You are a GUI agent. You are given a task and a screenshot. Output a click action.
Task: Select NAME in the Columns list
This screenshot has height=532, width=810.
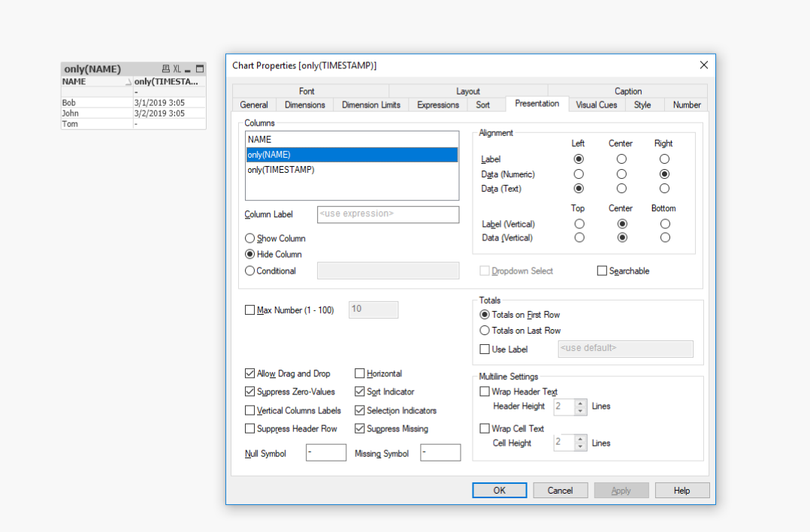(x=352, y=140)
